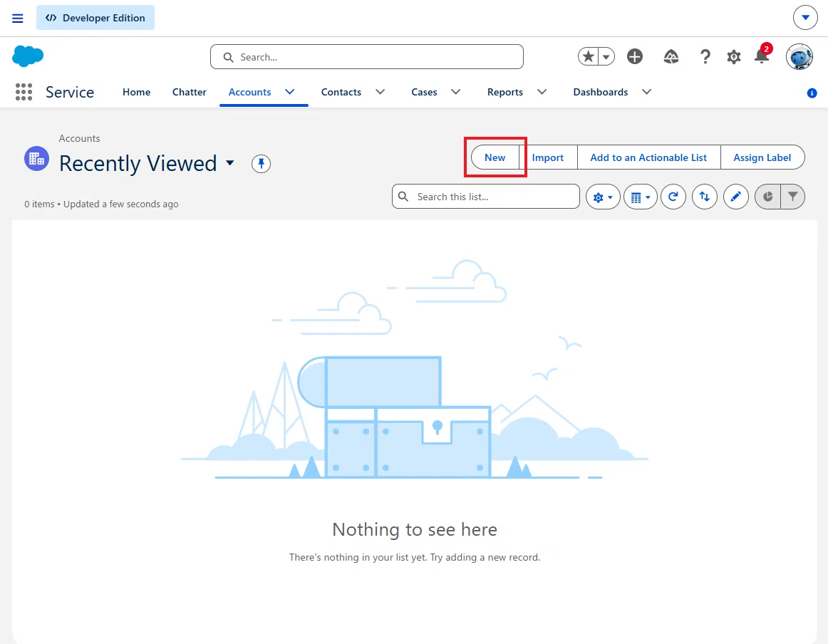
Task: Open the Notifications bell
Action: coord(762,56)
